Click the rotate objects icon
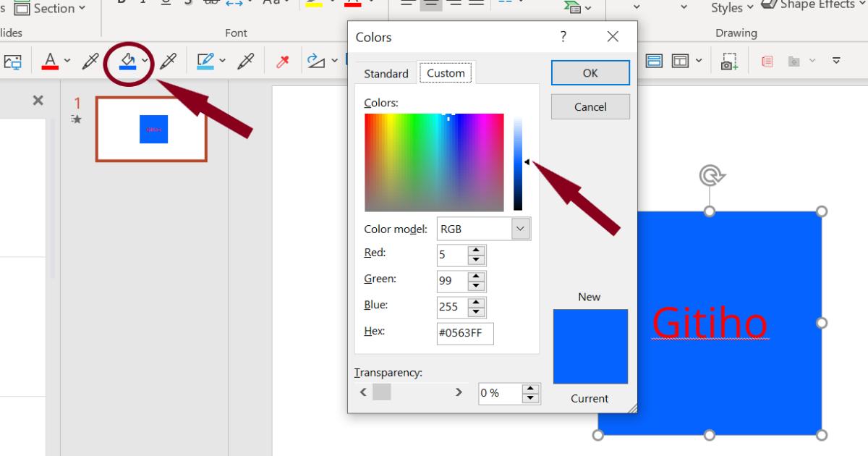868x456 pixels. pyautogui.click(x=316, y=61)
